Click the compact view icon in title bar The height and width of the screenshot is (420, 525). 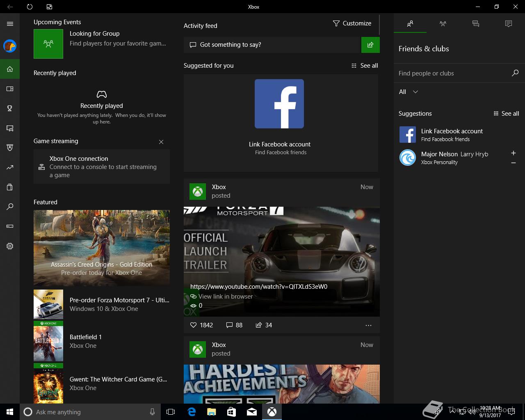[x=49, y=7]
